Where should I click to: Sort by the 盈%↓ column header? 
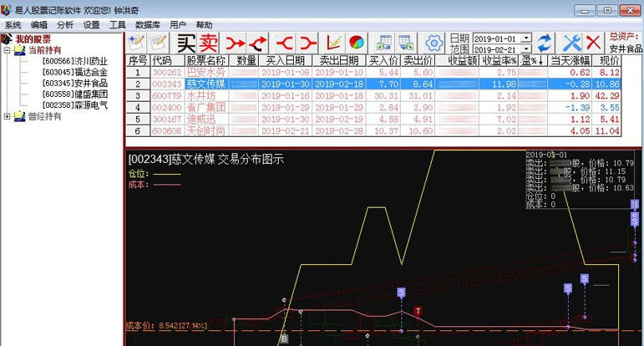[x=533, y=61]
